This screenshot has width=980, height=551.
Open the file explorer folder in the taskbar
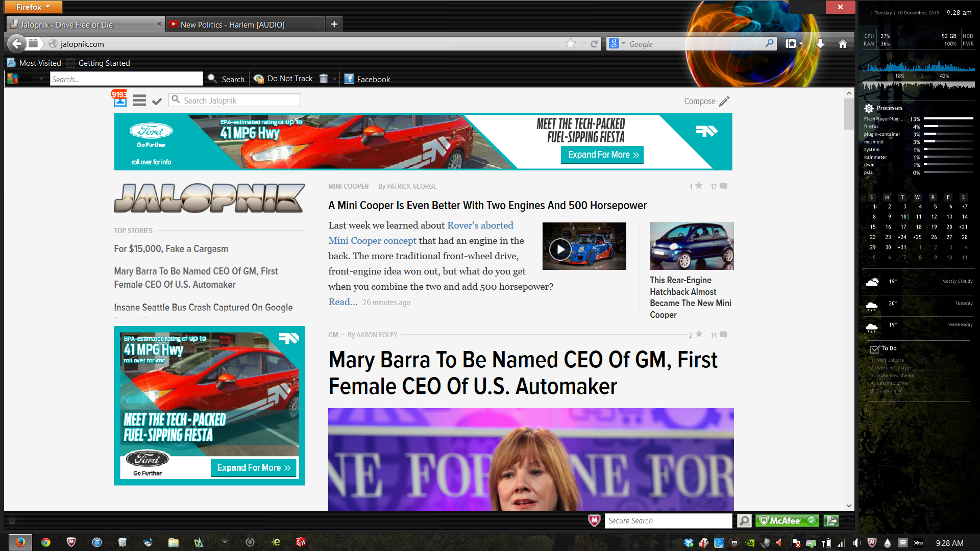click(174, 542)
